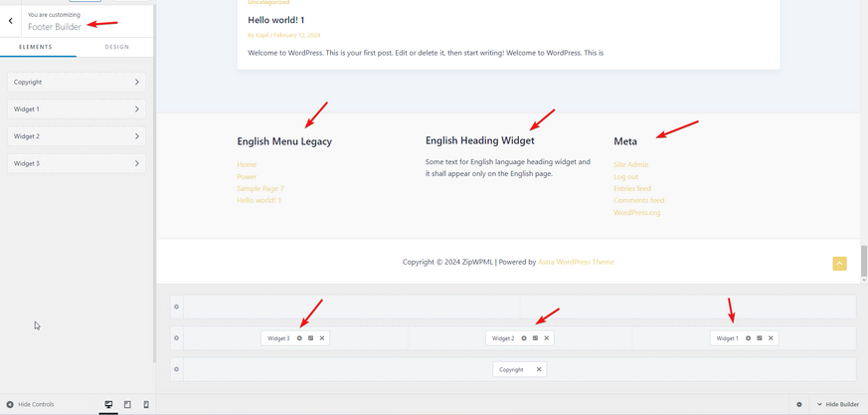
Task: Expand Widget 1 in the Elements list
Action: click(x=77, y=109)
